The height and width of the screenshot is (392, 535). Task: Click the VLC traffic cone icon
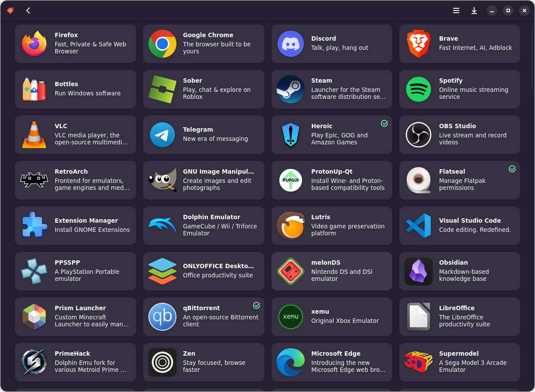[x=34, y=135]
